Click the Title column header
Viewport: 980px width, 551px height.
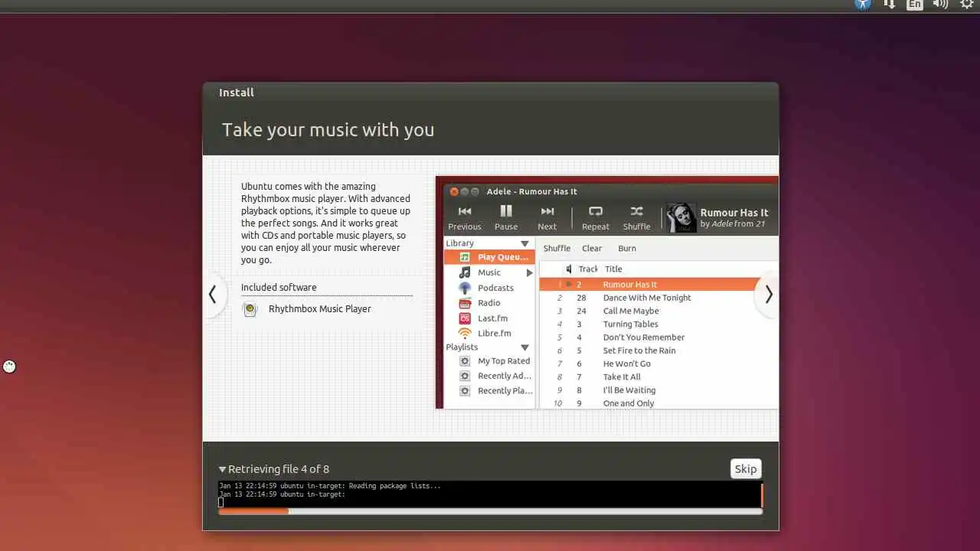coord(613,269)
